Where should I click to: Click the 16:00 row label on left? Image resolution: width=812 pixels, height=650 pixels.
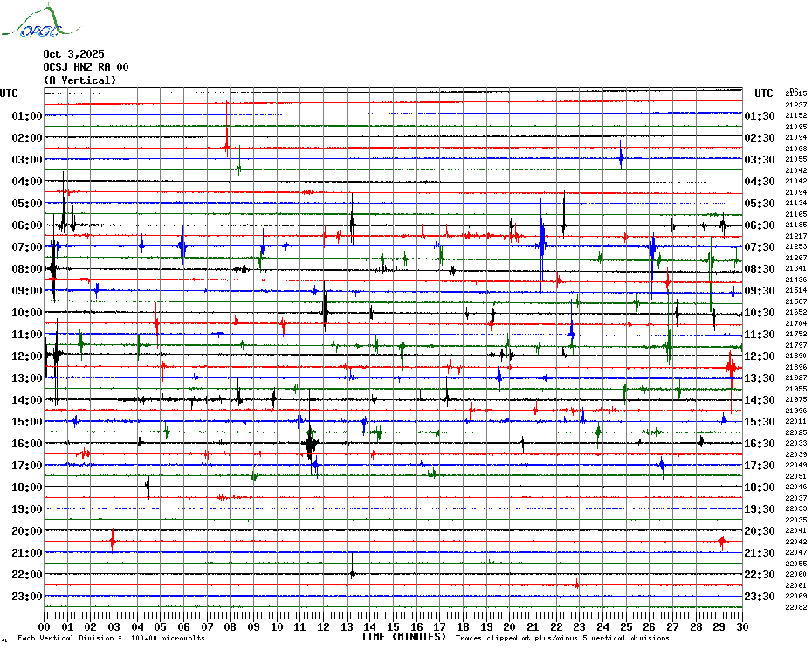[x=27, y=444]
